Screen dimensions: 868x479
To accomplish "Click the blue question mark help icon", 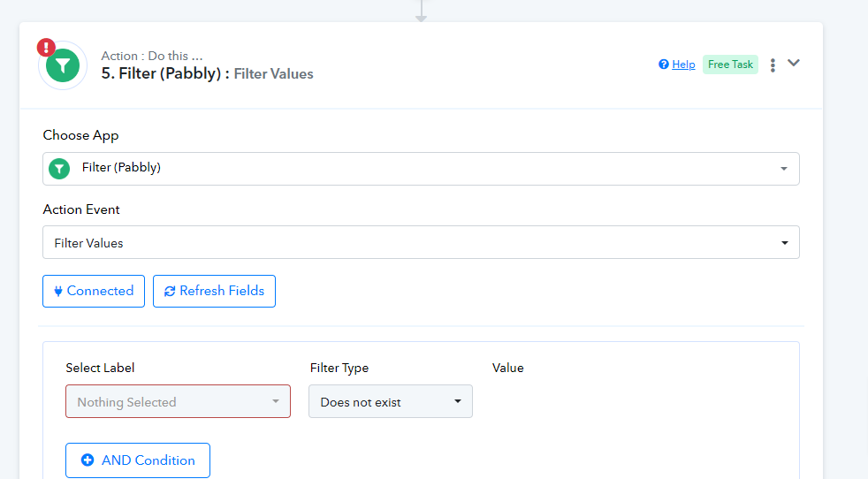I will (x=663, y=65).
